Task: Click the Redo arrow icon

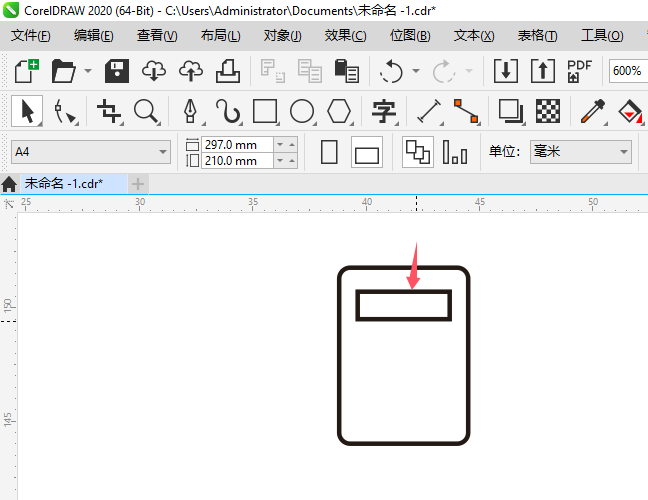Action: pos(443,71)
